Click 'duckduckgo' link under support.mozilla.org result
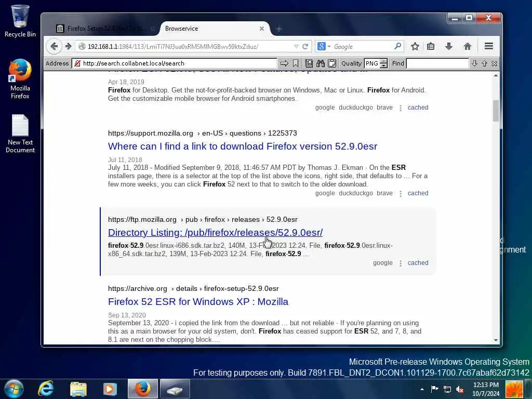The height and width of the screenshot is (399, 532). pyautogui.click(x=355, y=193)
